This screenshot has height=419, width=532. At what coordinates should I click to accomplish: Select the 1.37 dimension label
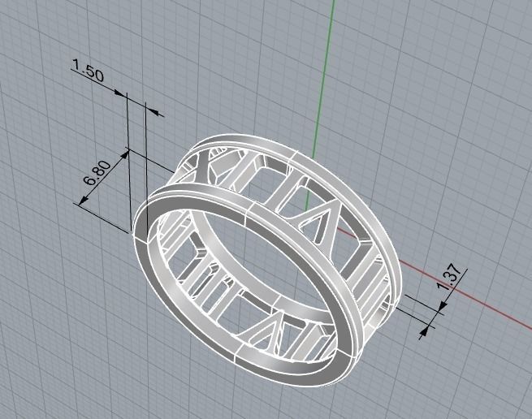click(449, 277)
